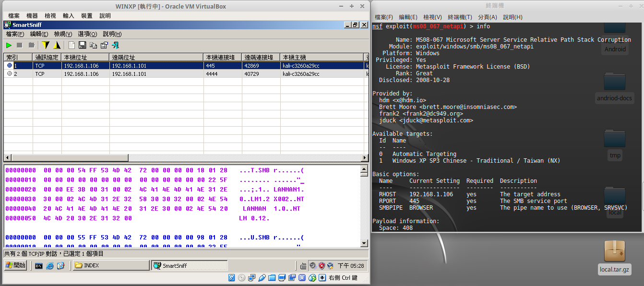Open SmartSniff 編輯(E) menu
Image resolution: width=644 pixels, height=286 pixels.
click(x=39, y=34)
